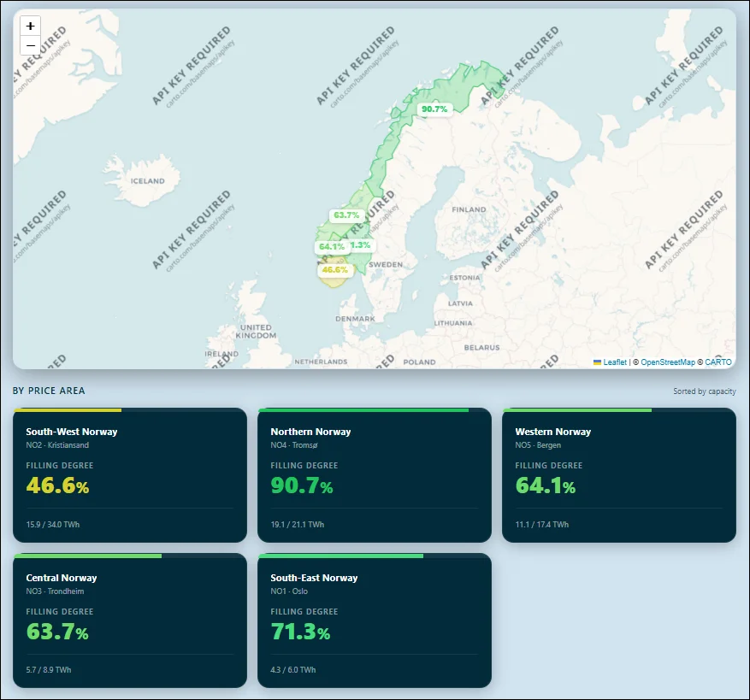Screen dimensions: 750x700
Task: Click the 90.7% filling degree card value
Action: [302, 485]
